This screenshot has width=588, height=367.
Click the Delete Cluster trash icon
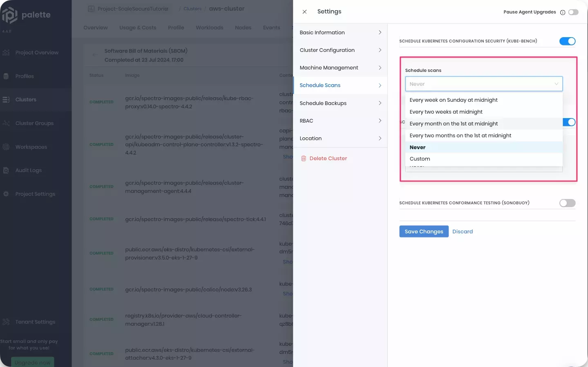pos(304,159)
